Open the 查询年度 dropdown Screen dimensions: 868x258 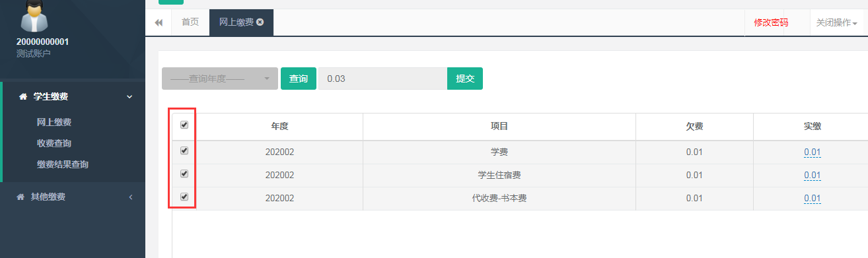[220, 79]
